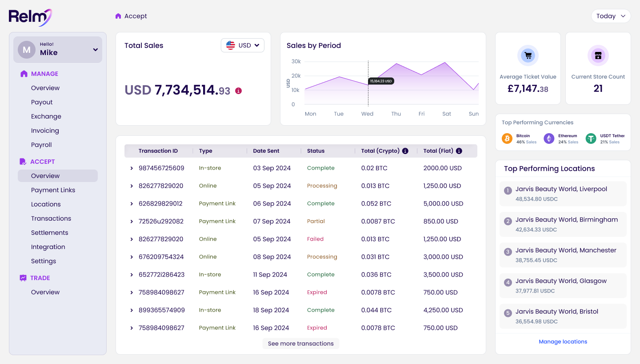Click the Accept breadcrumb link
Image resolution: width=640 pixels, height=364 pixels.
pyautogui.click(x=136, y=16)
